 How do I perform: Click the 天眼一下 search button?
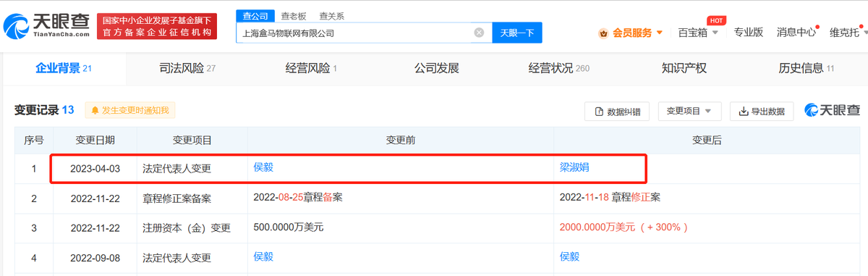(517, 33)
